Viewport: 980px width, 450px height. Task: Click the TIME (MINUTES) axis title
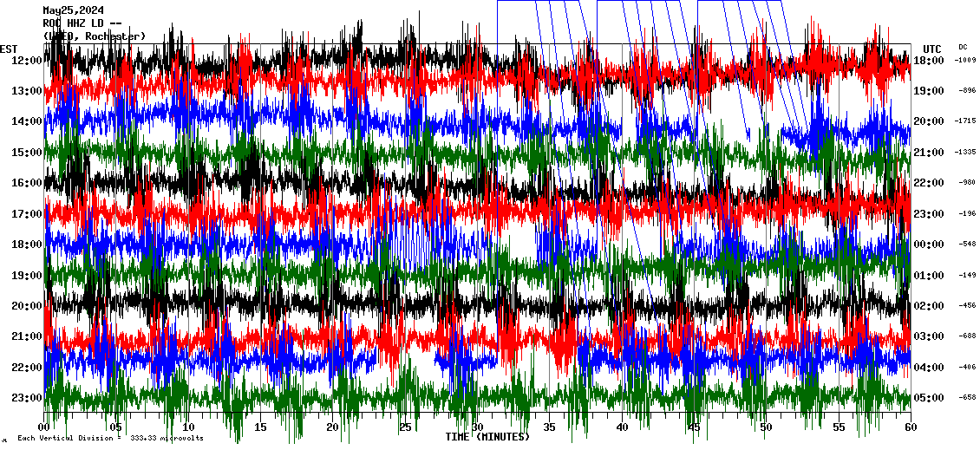pyautogui.click(x=487, y=437)
